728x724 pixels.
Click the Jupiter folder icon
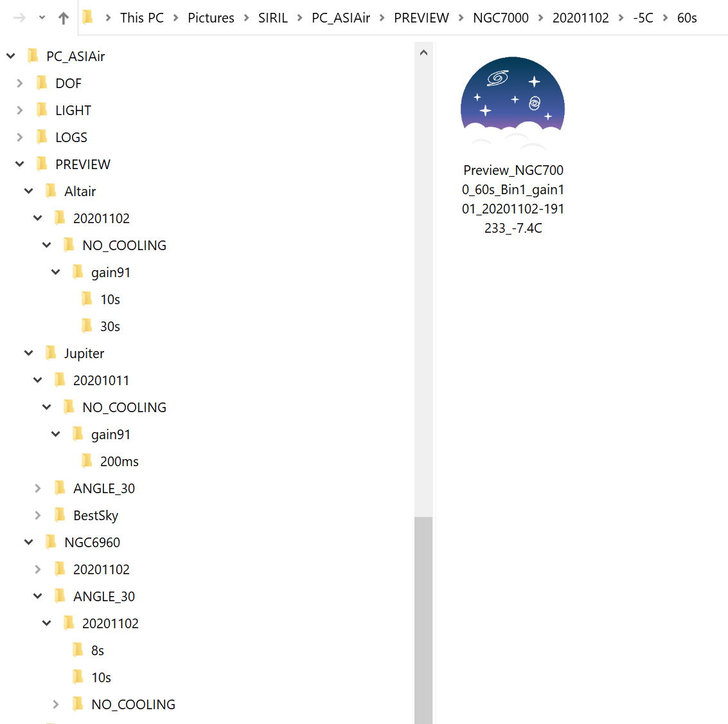point(51,353)
